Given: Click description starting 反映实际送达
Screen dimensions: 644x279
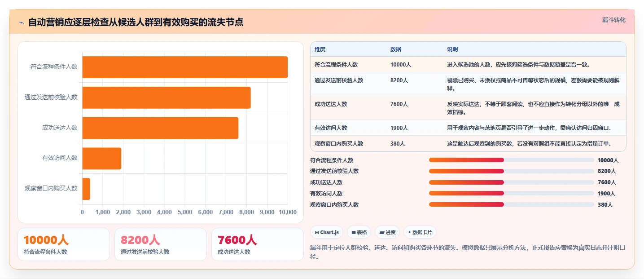Looking at the screenshot, I should point(534,108).
